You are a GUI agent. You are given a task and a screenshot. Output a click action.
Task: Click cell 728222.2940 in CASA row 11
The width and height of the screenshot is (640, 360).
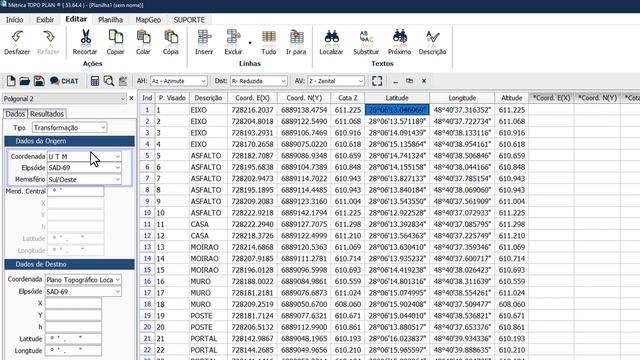[x=252, y=224]
